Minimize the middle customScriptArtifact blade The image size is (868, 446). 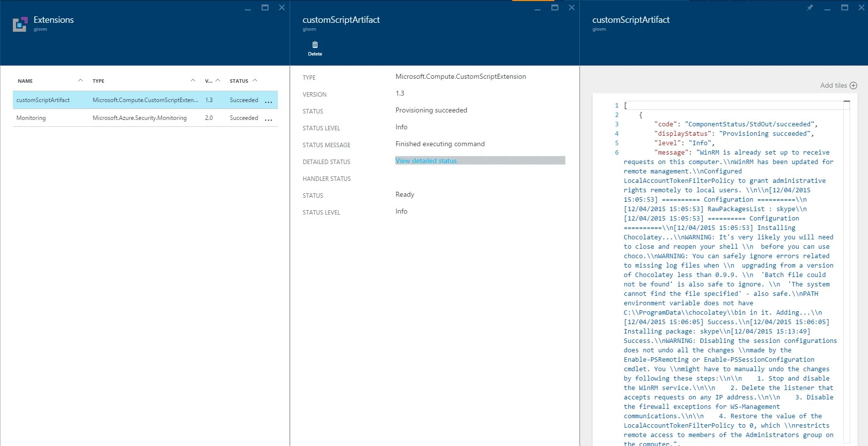click(538, 8)
